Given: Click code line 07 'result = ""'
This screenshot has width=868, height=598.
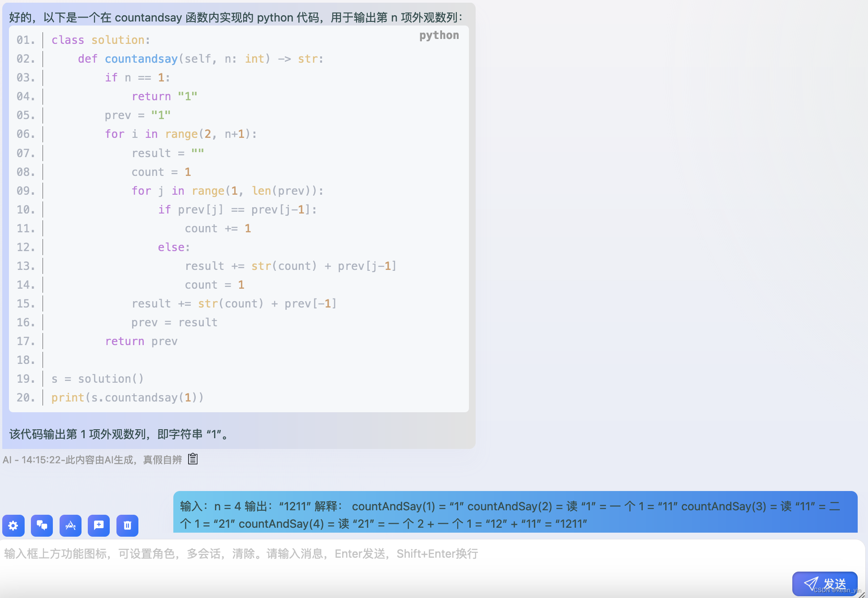Looking at the screenshot, I should click(x=168, y=154).
